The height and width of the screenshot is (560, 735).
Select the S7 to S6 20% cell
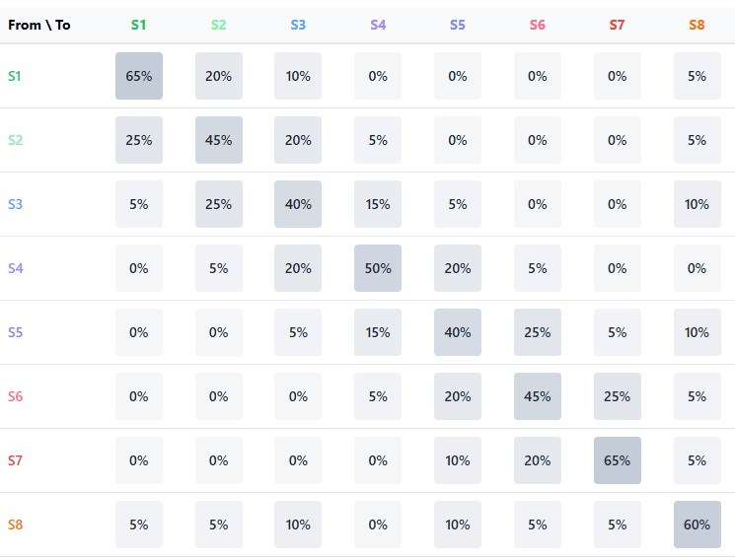coord(538,460)
